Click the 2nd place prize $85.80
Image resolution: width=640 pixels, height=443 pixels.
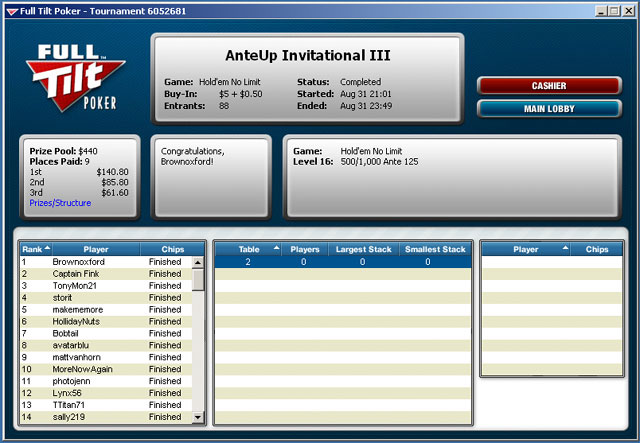pos(115,182)
